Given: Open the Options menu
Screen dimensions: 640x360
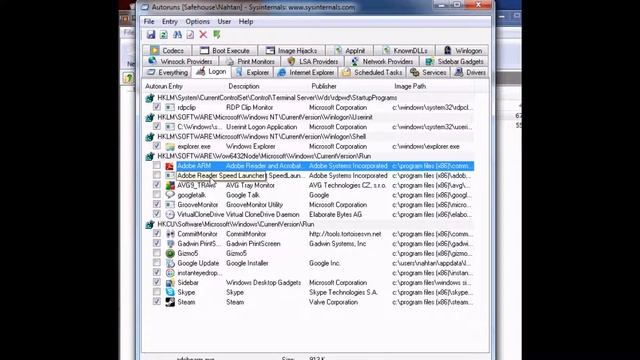Looking at the screenshot, I should tap(198, 22).
